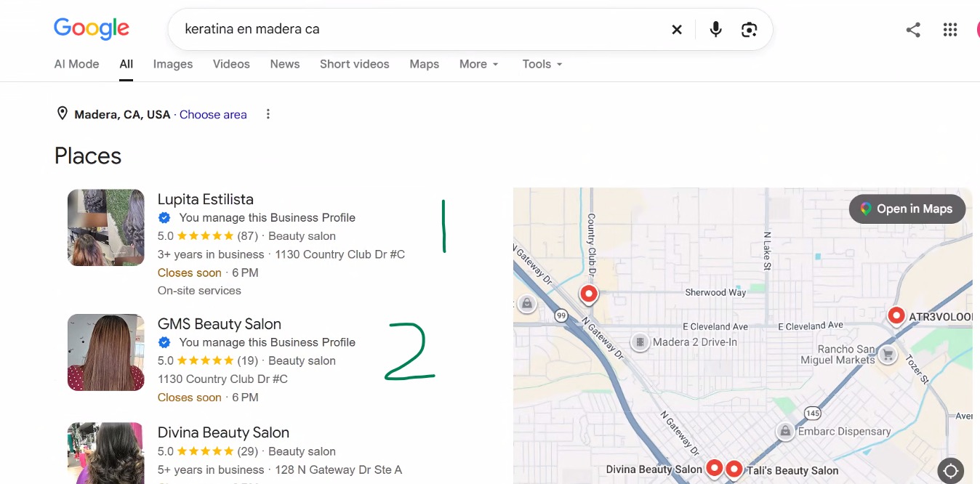Screen dimensions: 980x484
Task: Click Sherwood Way label on map
Action: (x=715, y=292)
